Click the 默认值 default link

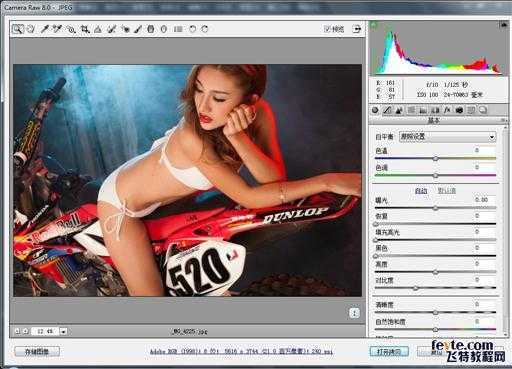pos(447,191)
